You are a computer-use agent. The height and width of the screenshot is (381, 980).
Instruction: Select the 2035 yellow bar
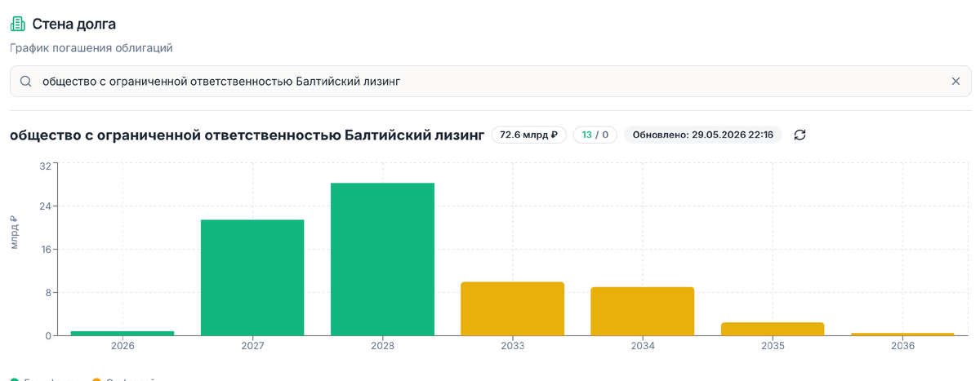773,329
